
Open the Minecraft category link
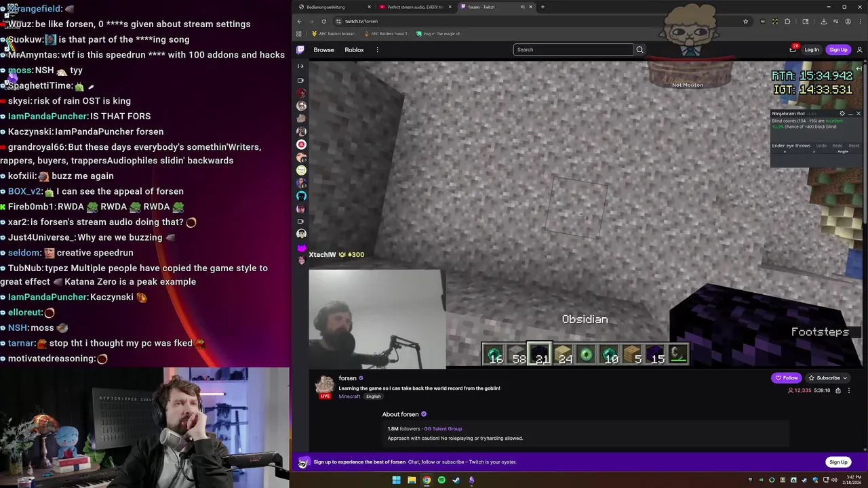click(x=349, y=396)
